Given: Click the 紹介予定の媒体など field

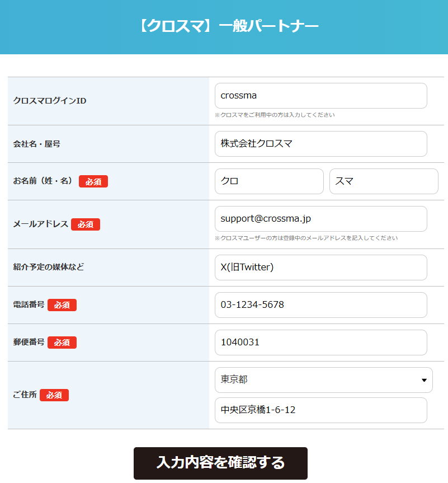Looking at the screenshot, I should click(x=321, y=268).
